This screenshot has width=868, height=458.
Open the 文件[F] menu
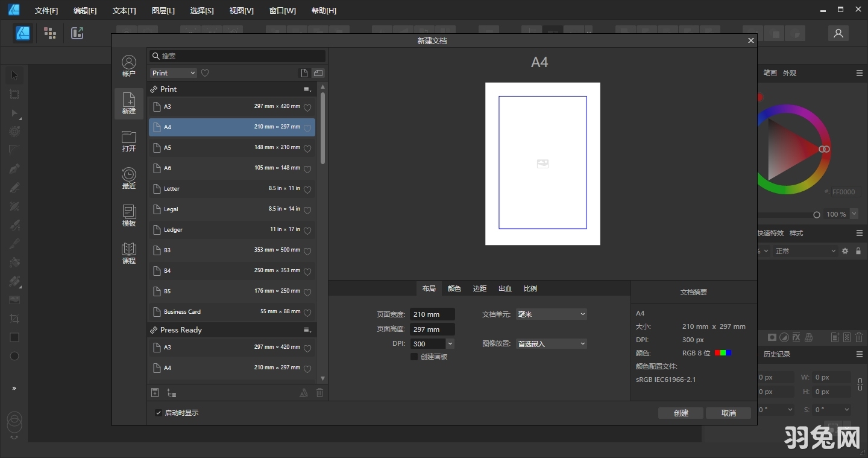pos(46,10)
